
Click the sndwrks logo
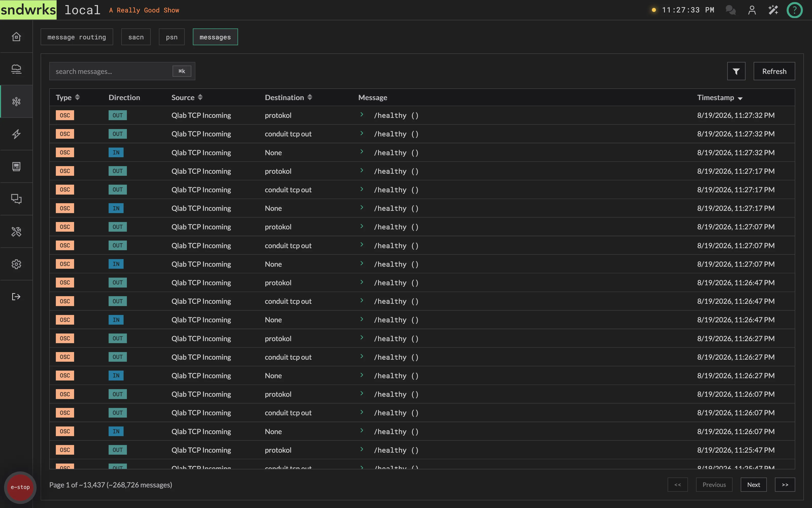(x=28, y=10)
